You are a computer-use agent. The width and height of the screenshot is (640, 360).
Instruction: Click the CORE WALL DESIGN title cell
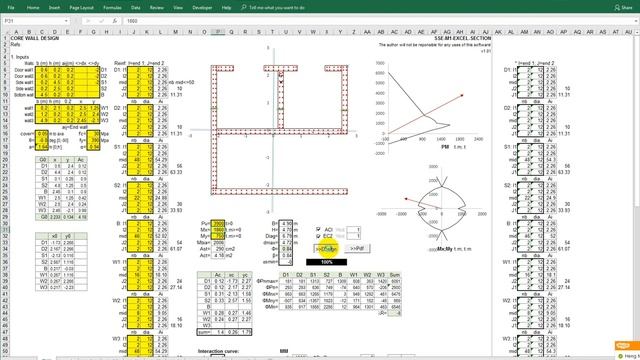click(x=35, y=38)
